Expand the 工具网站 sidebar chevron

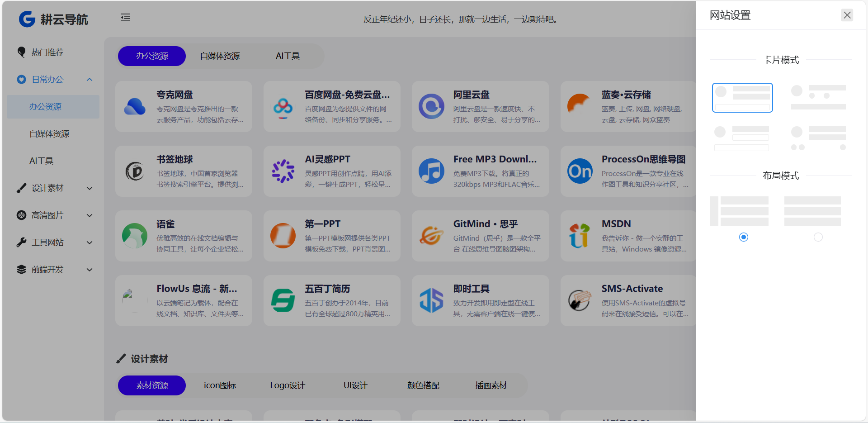click(90, 242)
